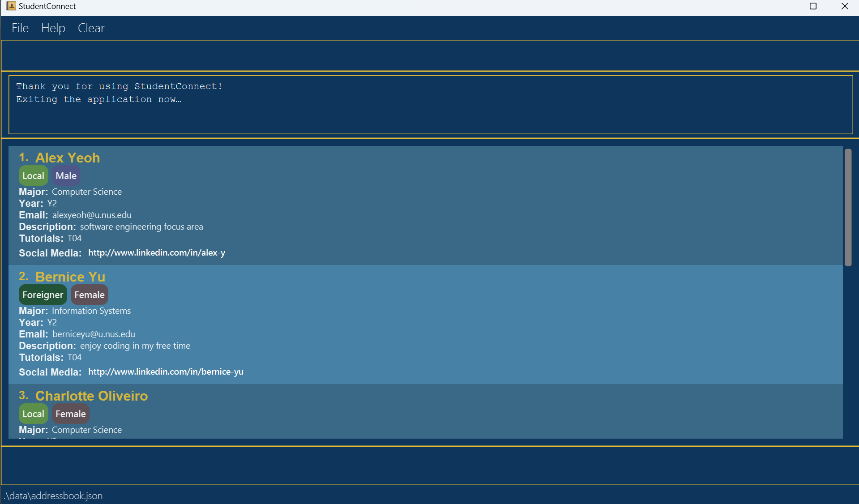
Task: Open the Help menu
Action: (x=53, y=28)
